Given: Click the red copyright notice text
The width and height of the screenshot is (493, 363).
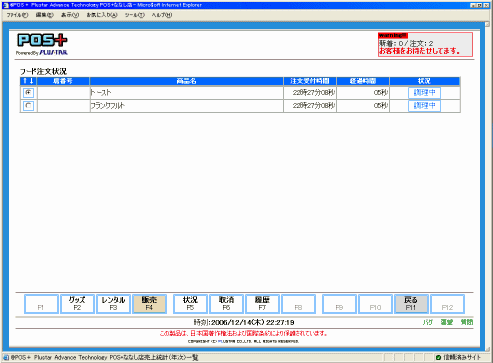Looking at the screenshot, I should (244, 333).
